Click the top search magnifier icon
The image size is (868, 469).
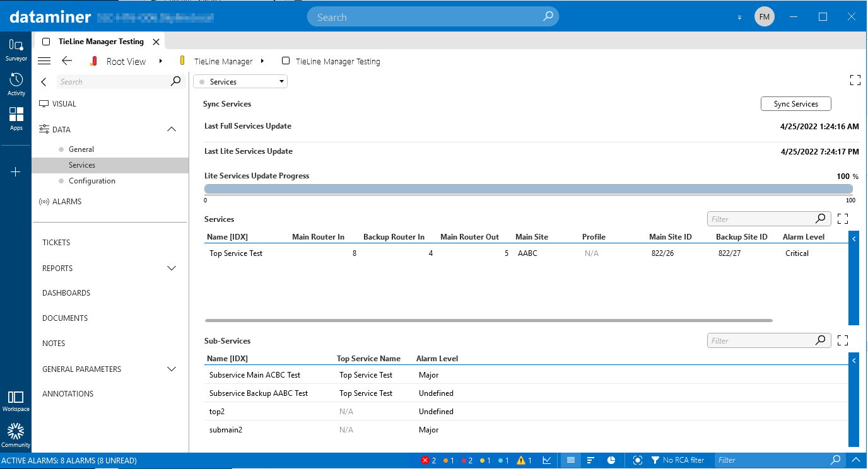click(x=548, y=16)
